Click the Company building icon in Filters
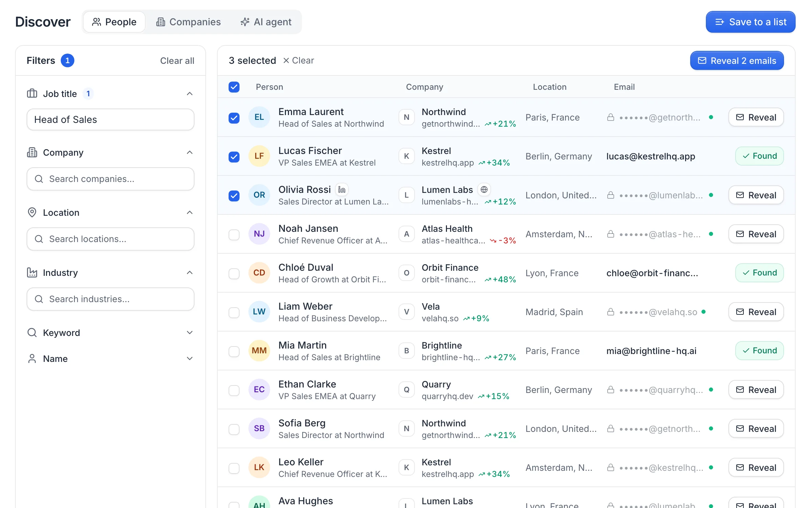This screenshot has height=508, width=812. coord(32,152)
